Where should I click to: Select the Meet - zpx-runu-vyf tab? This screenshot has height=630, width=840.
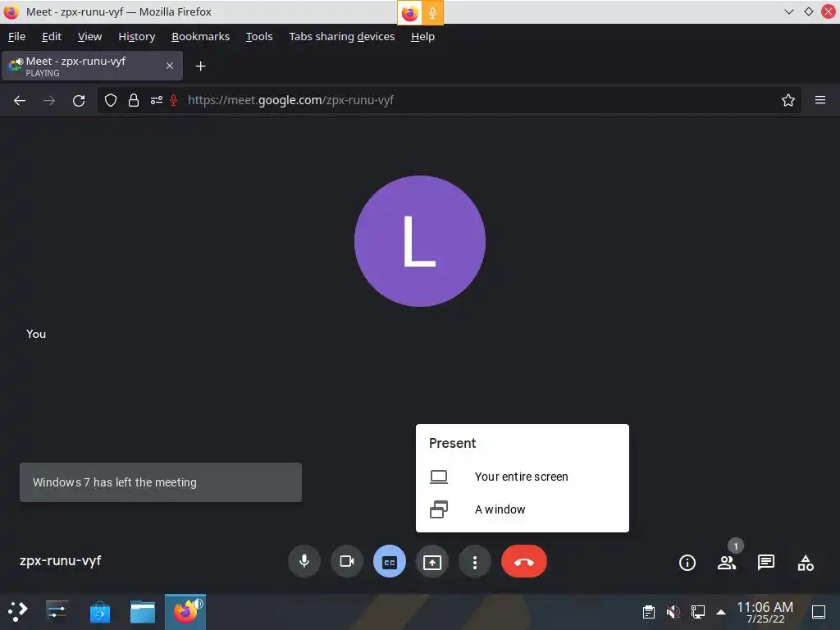point(92,66)
